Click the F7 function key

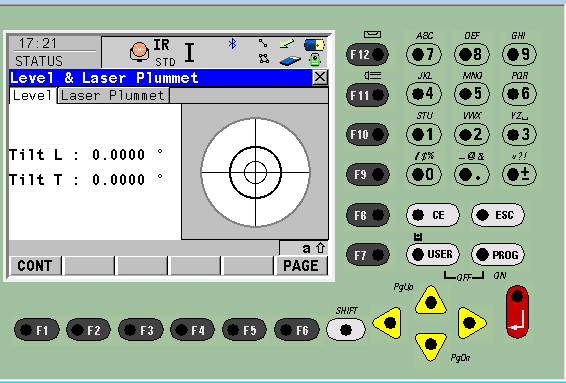[x=367, y=255]
